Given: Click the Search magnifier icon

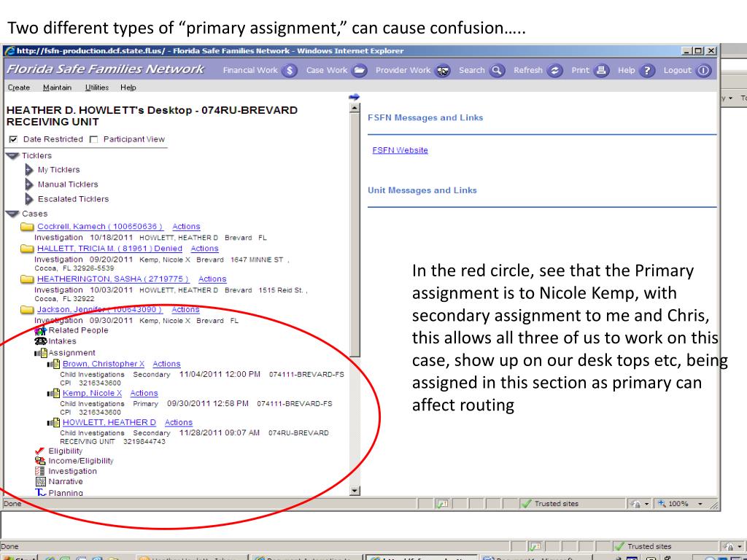Looking at the screenshot, I should coord(497,71).
